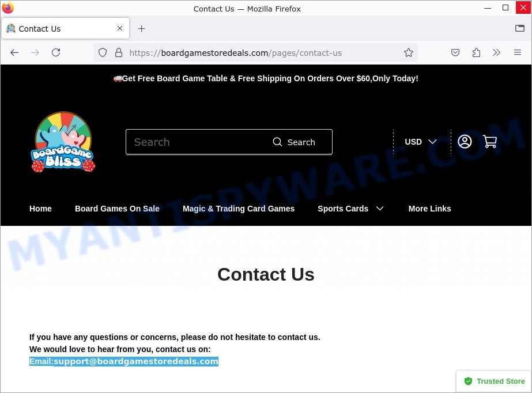Viewport: 532px width, 393px height.
Task: Close the Contact Us tab
Action: pos(120,28)
